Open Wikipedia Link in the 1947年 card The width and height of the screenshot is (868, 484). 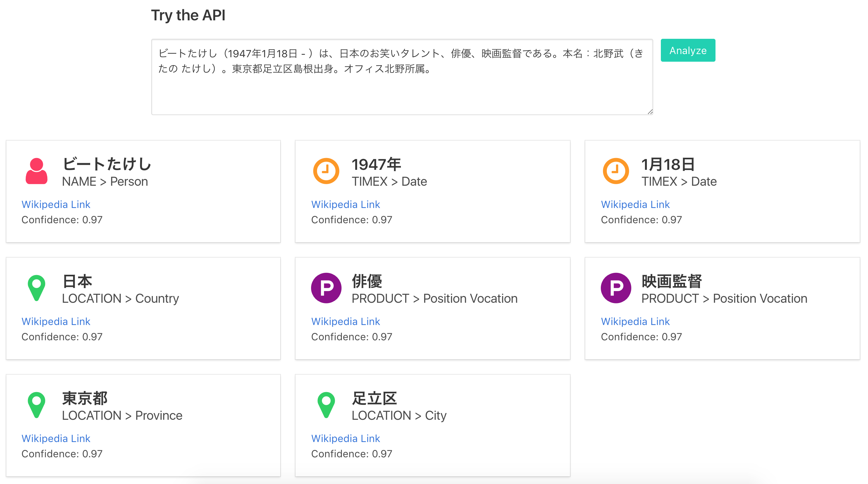(345, 204)
